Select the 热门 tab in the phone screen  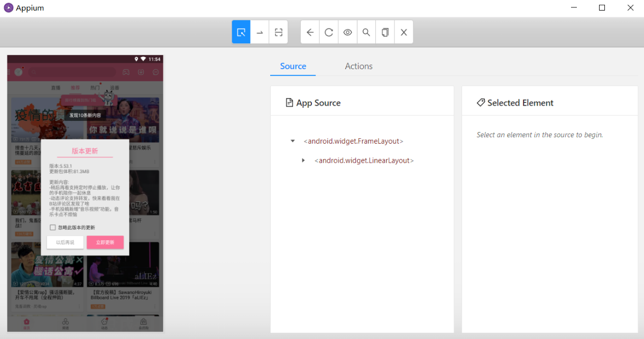tap(95, 88)
